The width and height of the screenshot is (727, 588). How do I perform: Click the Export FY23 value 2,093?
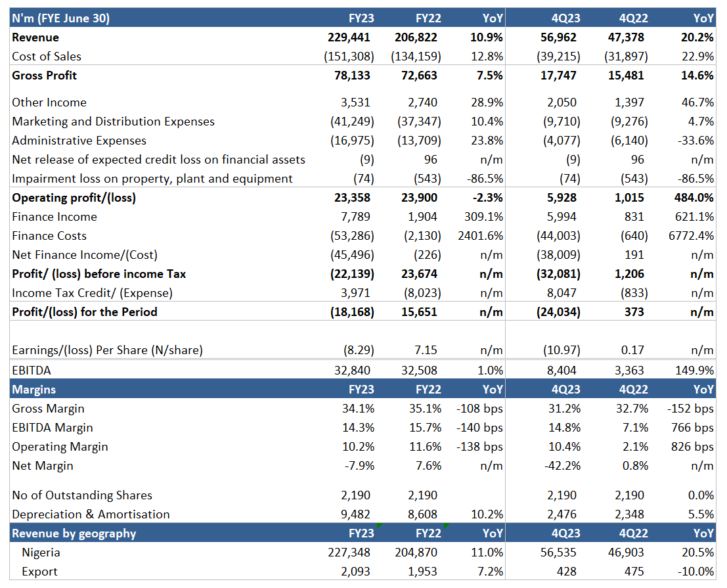pos(358,572)
